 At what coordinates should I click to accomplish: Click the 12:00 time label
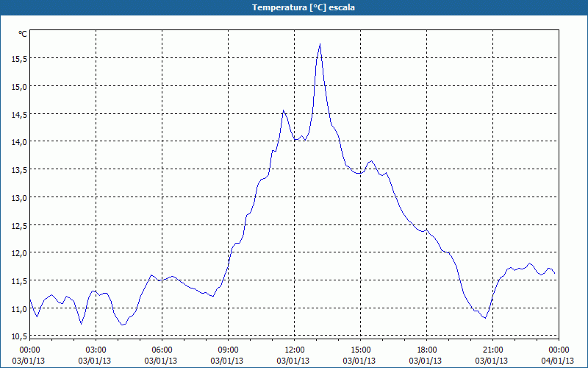295,350
